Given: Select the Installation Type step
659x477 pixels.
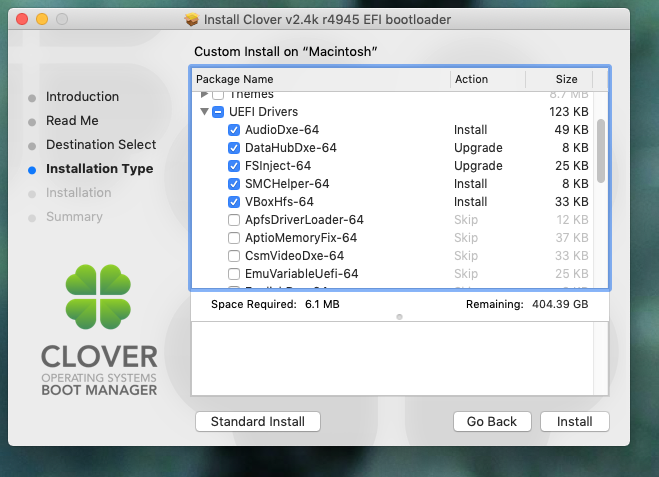Looking at the screenshot, I should [x=100, y=169].
